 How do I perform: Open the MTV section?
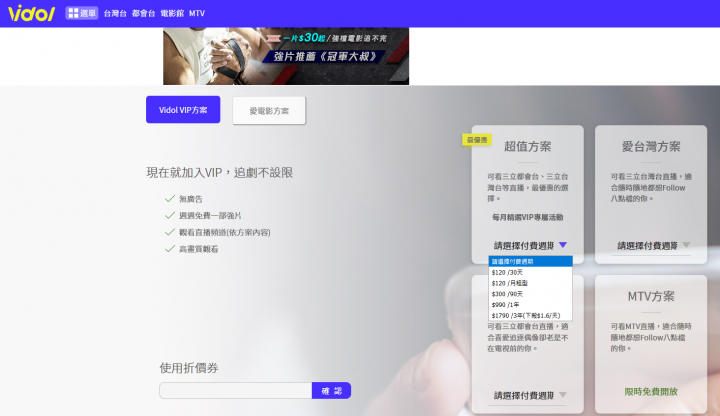coord(197,13)
